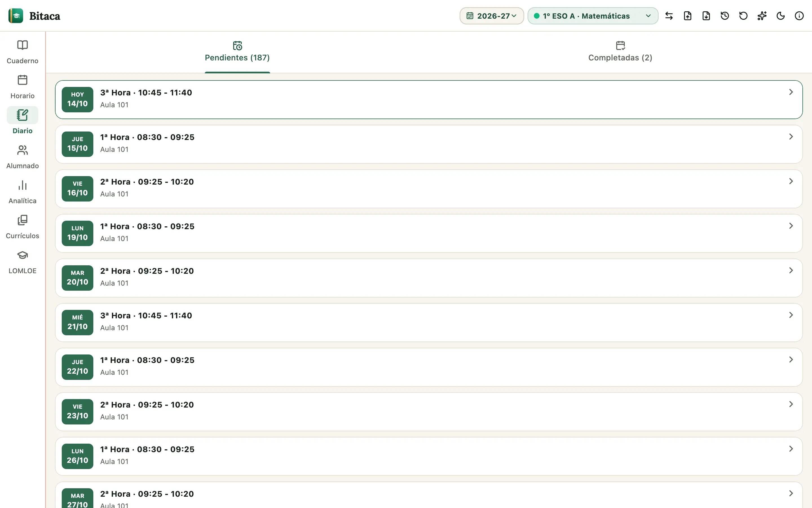Open the 1º ESO A · Matemáticas group selector
This screenshot has height=508, width=812.
tap(593, 16)
